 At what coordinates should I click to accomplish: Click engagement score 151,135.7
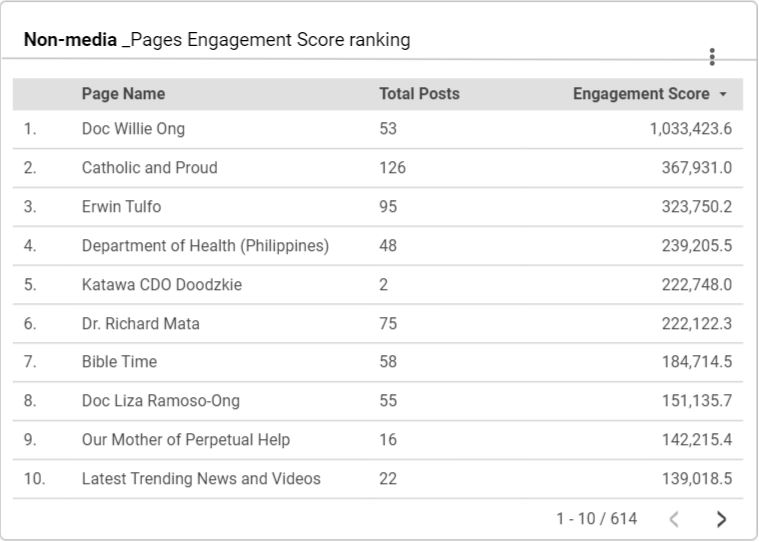click(697, 401)
